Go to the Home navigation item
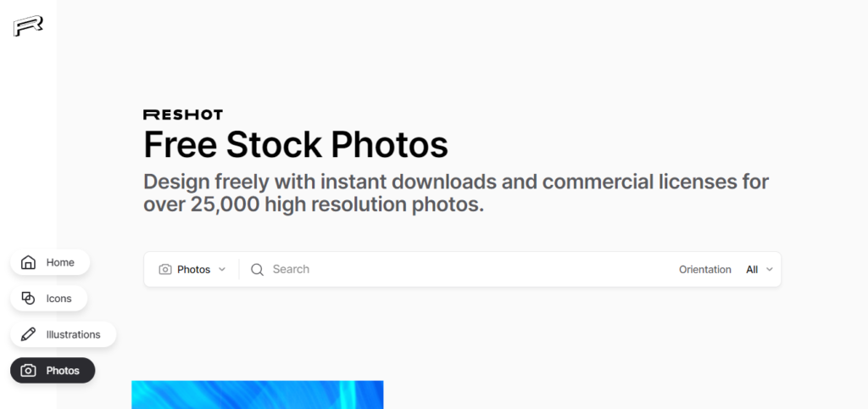The width and height of the screenshot is (868, 409). pos(50,262)
